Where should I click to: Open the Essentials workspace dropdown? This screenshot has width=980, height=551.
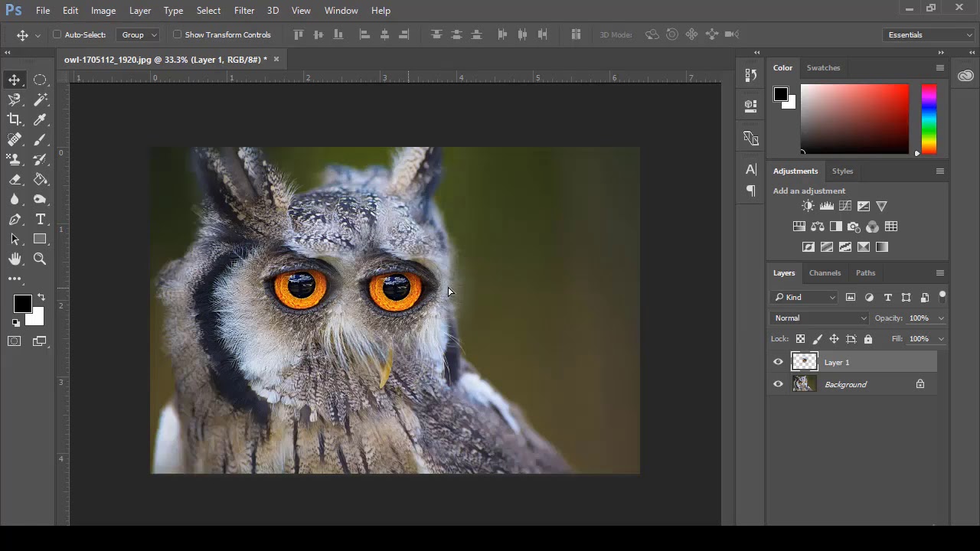pyautogui.click(x=928, y=34)
